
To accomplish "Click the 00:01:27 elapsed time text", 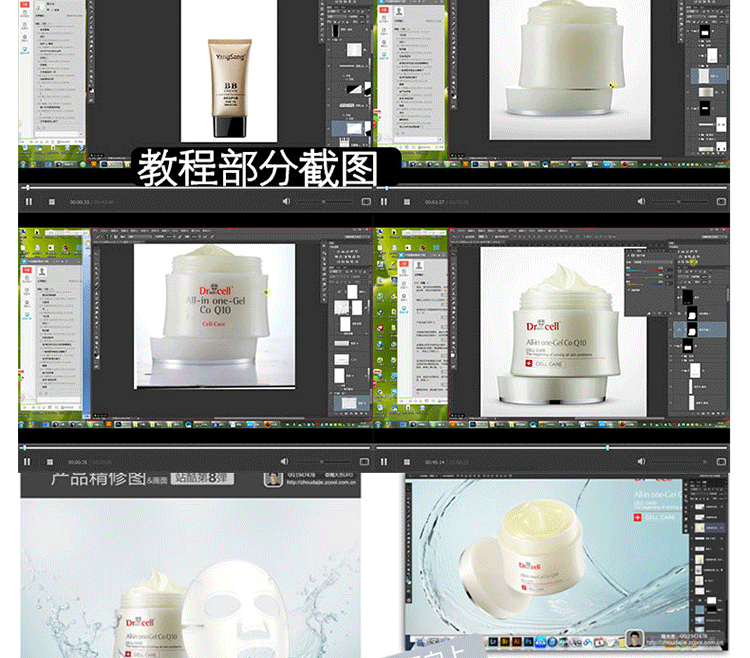I will [435, 202].
